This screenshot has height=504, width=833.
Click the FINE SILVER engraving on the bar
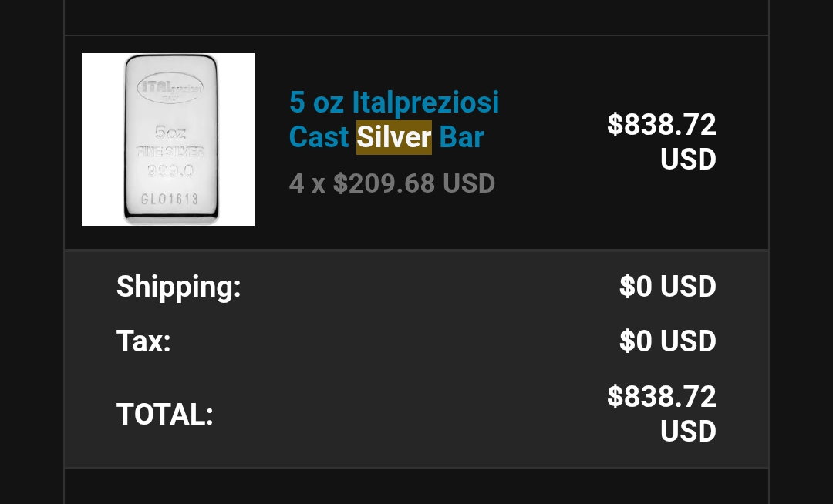pyautogui.click(x=170, y=152)
